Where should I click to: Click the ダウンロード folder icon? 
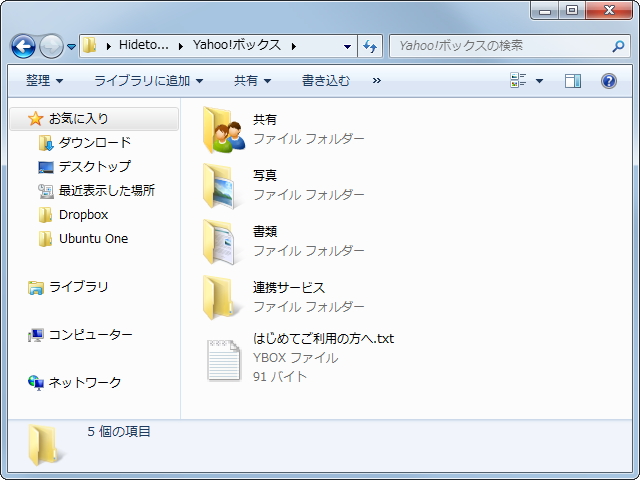pyautogui.click(x=46, y=143)
